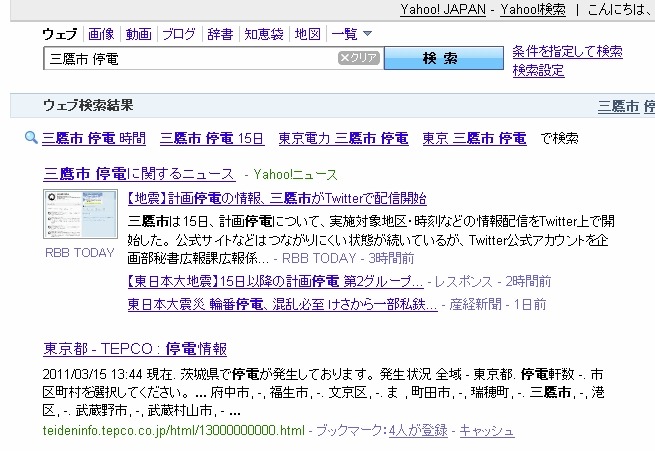Image resolution: width=655 pixels, height=451 pixels.
Task: Search related term 三鷹市 停電 時間
Action: [x=94, y=138]
